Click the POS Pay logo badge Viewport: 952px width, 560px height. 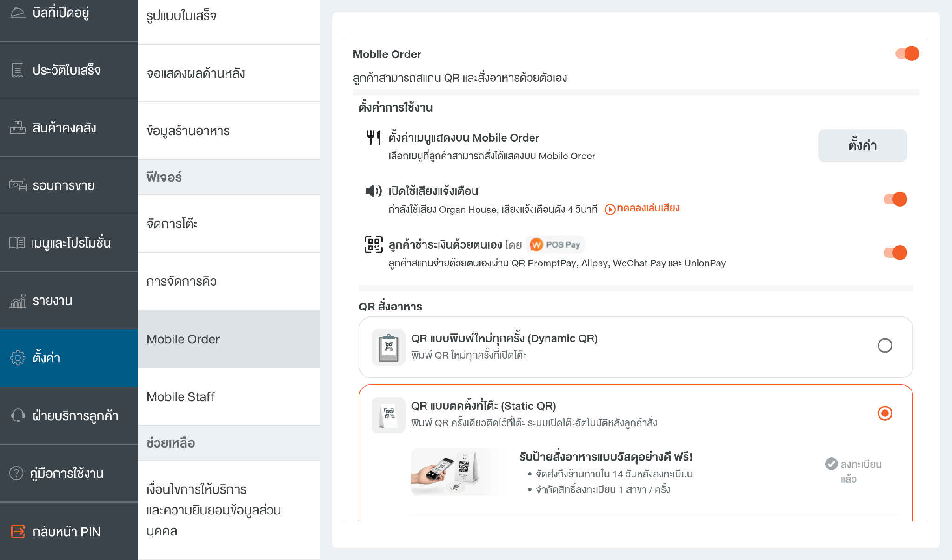coord(555,244)
